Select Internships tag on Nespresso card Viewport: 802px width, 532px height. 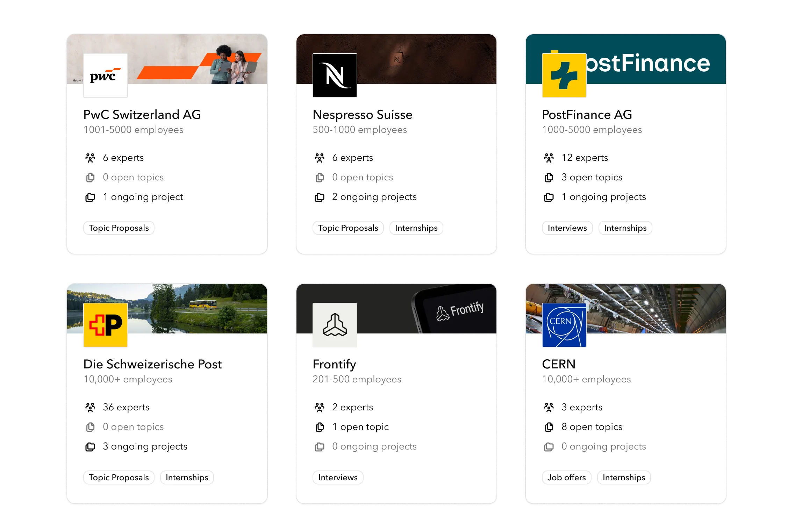coord(416,228)
